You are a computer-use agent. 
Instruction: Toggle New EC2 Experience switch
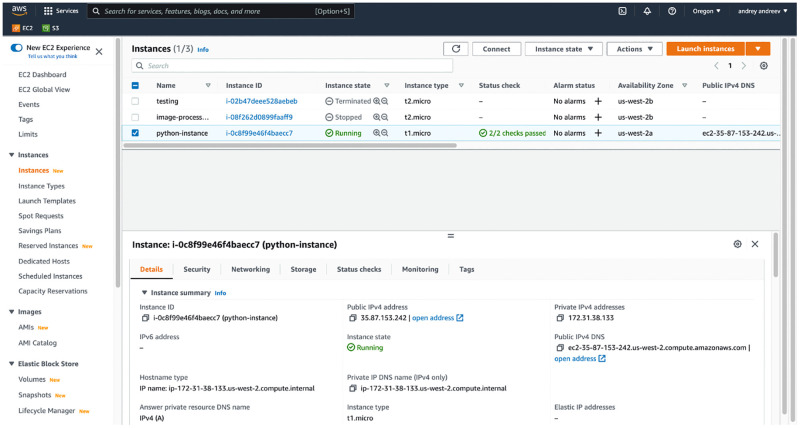[16, 48]
